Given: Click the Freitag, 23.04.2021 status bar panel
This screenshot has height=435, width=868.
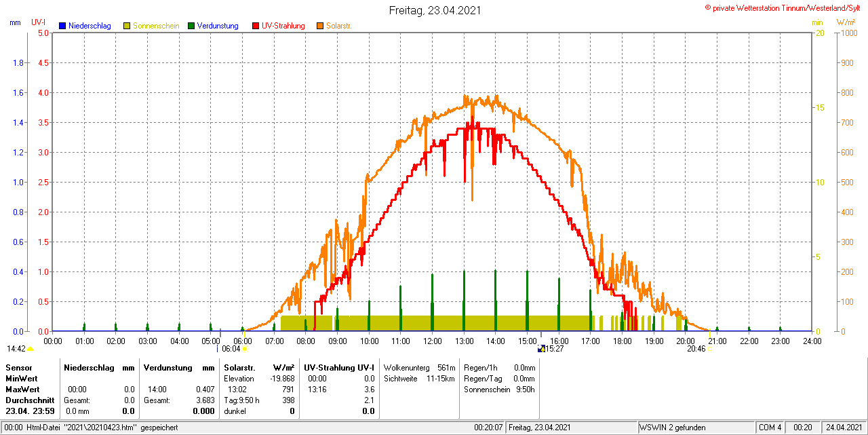Looking at the screenshot, I should 572,428.
